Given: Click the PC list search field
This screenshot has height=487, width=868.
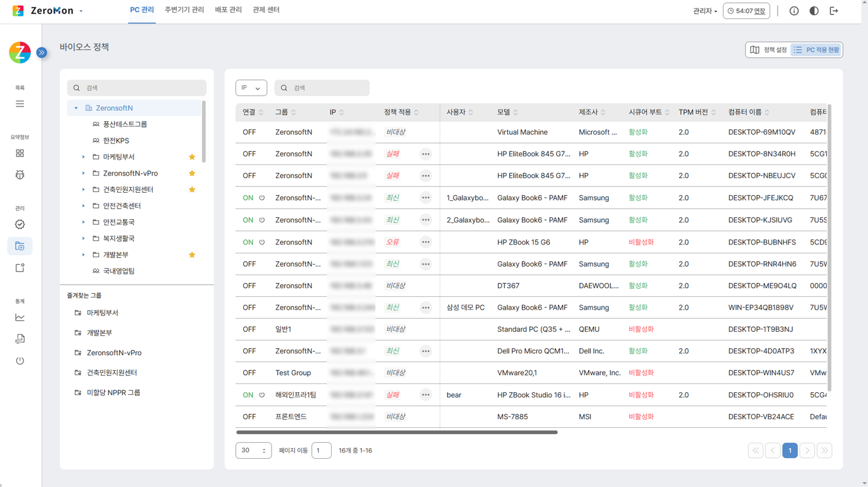Looking at the screenshot, I should click(322, 88).
